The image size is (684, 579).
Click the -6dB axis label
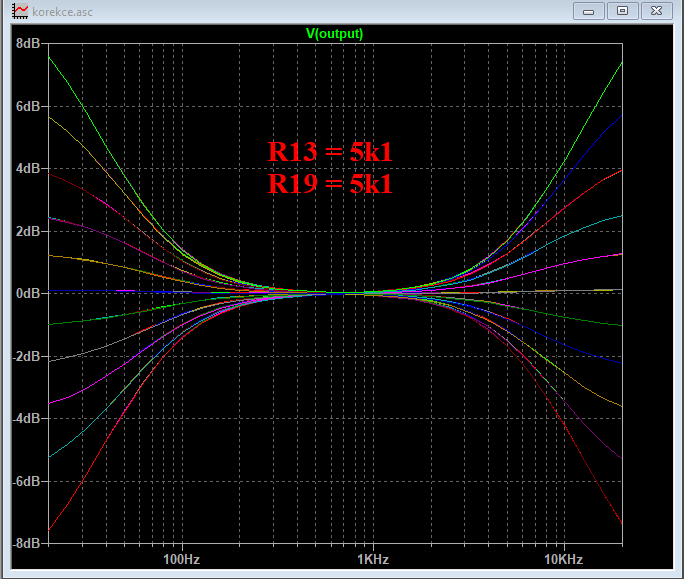click(x=26, y=481)
